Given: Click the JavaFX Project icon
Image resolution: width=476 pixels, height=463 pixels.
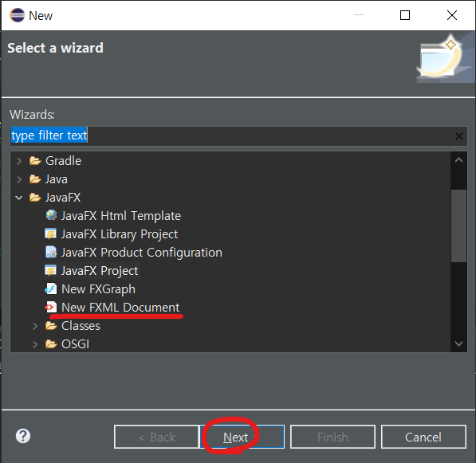Looking at the screenshot, I should point(51,271).
